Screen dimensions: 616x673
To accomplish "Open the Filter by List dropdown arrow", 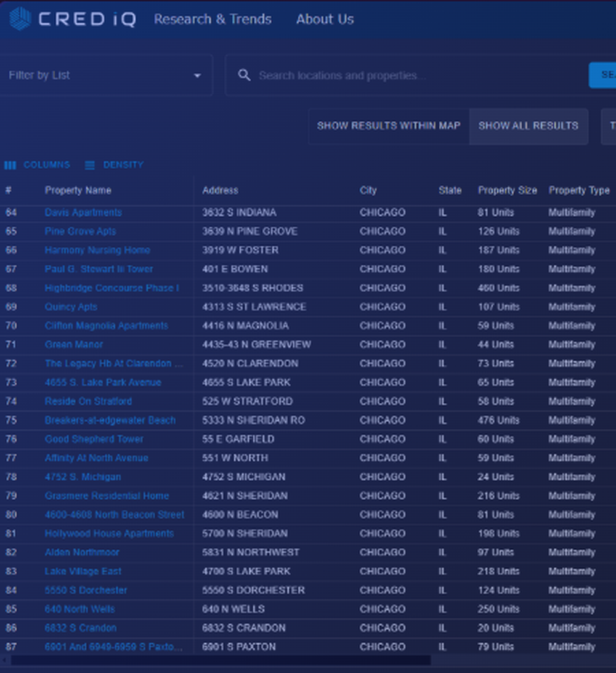I will pos(197,76).
